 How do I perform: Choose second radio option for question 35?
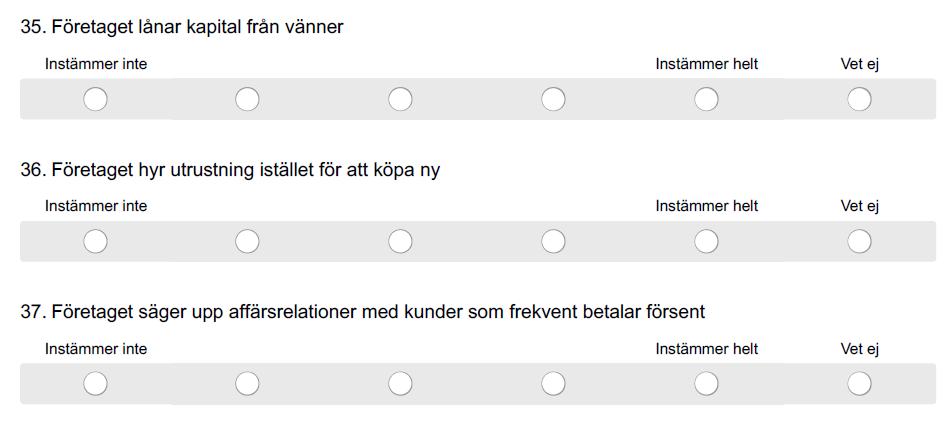(247, 99)
